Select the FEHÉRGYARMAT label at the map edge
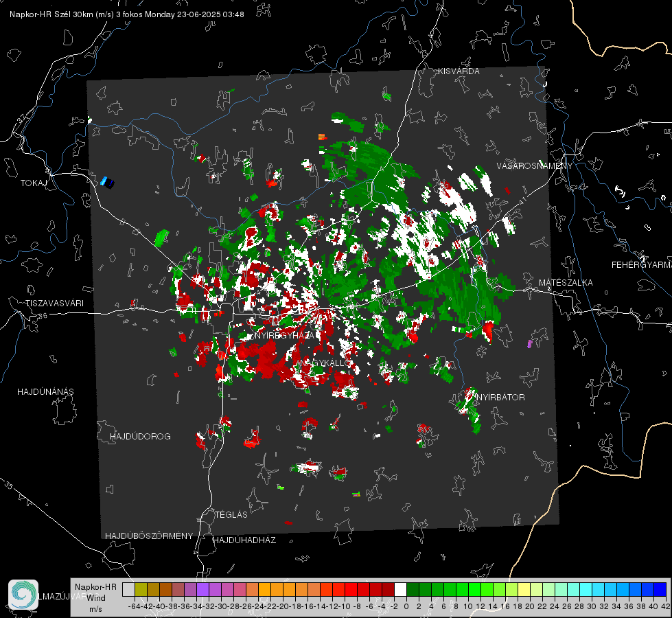 642,265
